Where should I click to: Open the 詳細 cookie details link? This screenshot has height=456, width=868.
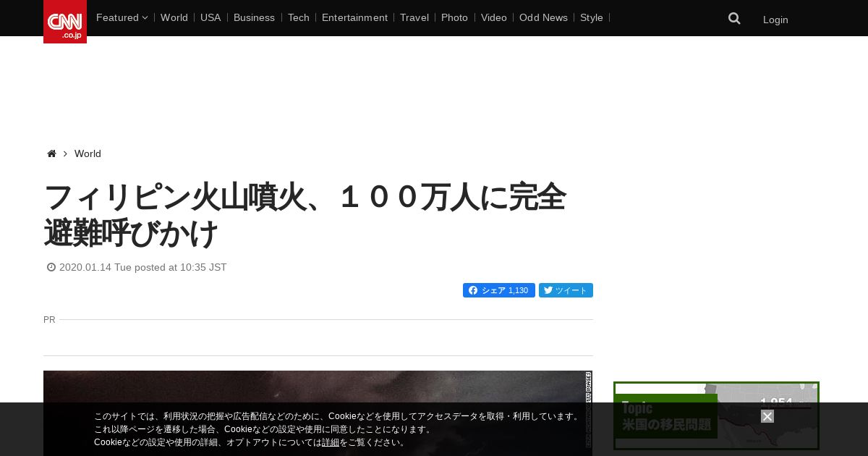[x=331, y=442]
